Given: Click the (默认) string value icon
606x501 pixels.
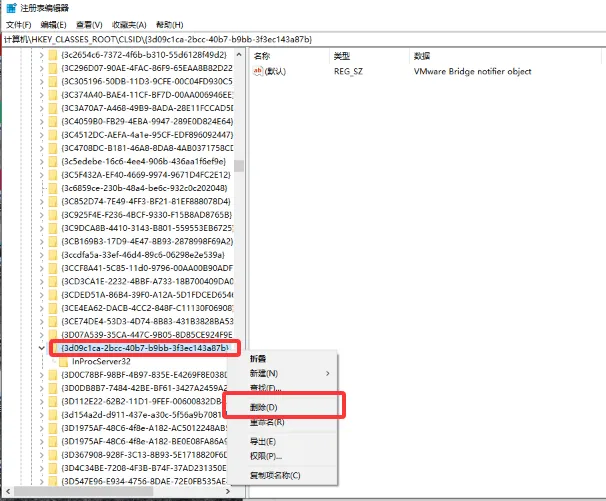Looking at the screenshot, I should (x=259, y=72).
